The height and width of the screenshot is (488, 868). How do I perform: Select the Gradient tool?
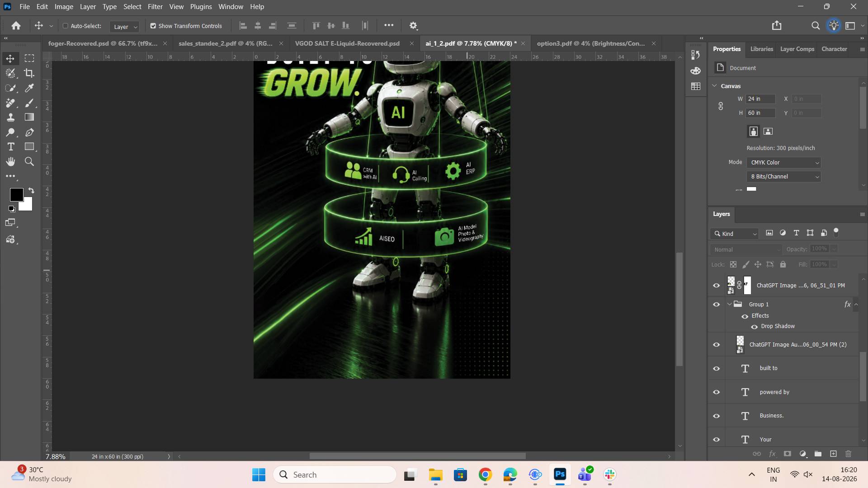click(29, 117)
